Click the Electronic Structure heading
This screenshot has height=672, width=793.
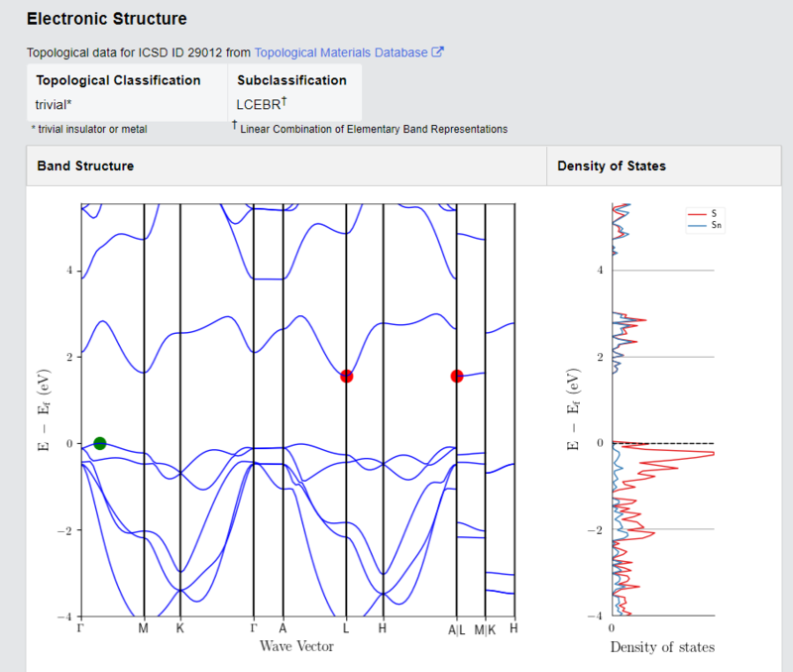[x=107, y=19]
